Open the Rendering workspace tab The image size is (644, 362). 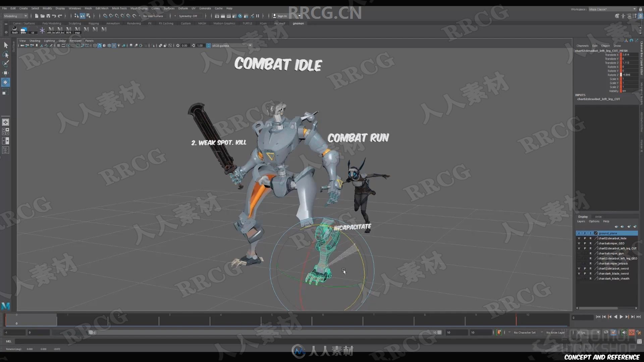(x=133, y=23)
